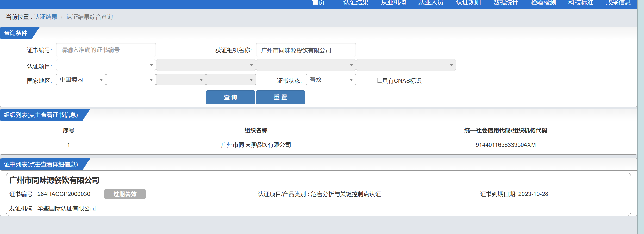Viewport: 644px width, 234px height.
Task: Click the 危害分析与关键控制点认证 category text
Action: (x=346, y=194)
